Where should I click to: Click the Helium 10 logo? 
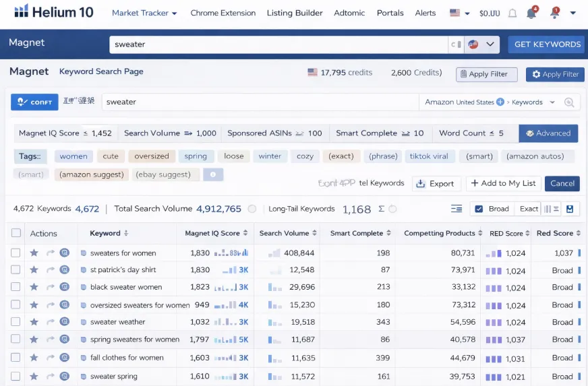point(54,12)
